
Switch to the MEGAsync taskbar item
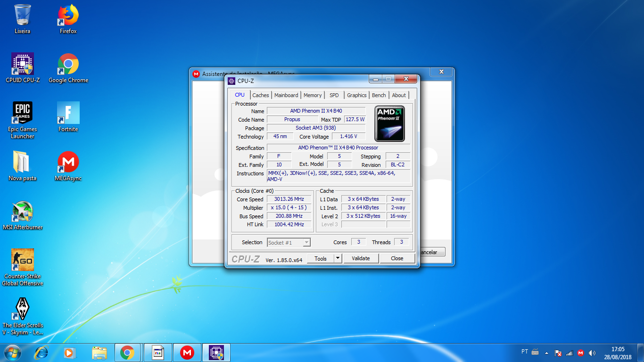tap(187, 353)
